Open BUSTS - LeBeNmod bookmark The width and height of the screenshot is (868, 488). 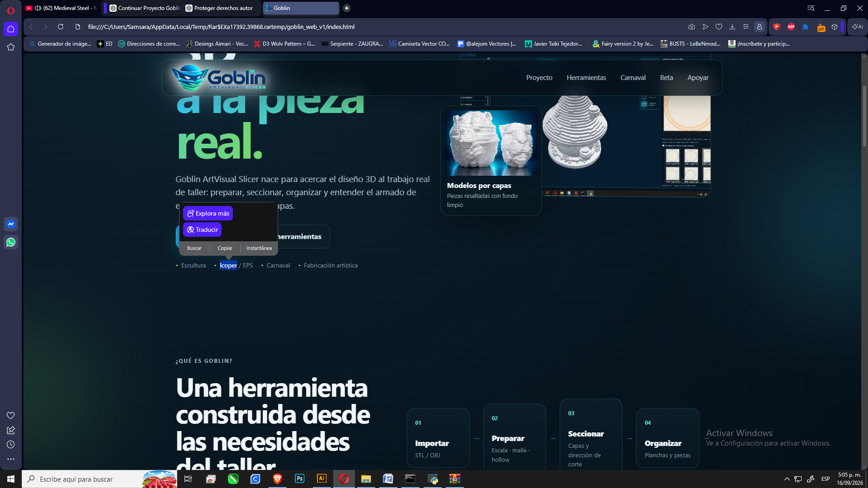[690, 44]
